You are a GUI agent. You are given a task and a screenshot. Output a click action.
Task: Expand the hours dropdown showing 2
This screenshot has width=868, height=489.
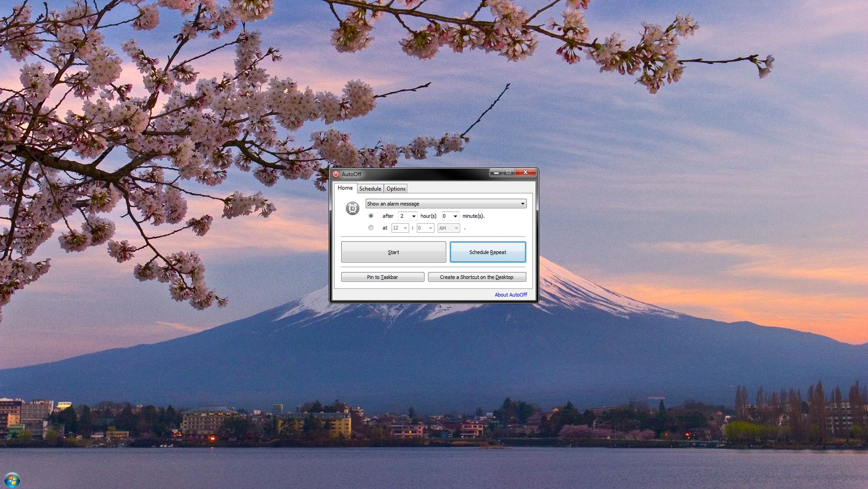click(408, 216)
